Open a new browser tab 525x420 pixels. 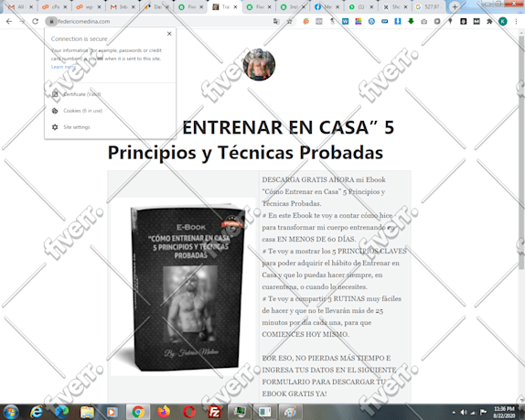[x=455, y=7]
